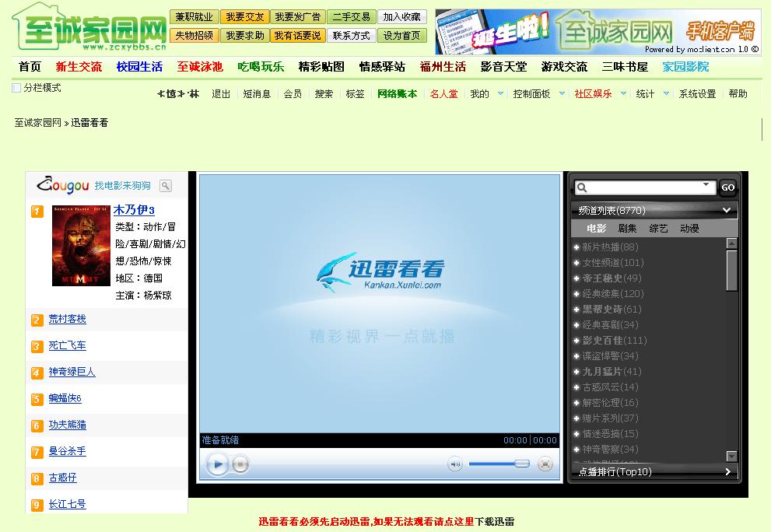771x532 pixels.
Task: Mute the player volume speaker icon
Action: 455,464
